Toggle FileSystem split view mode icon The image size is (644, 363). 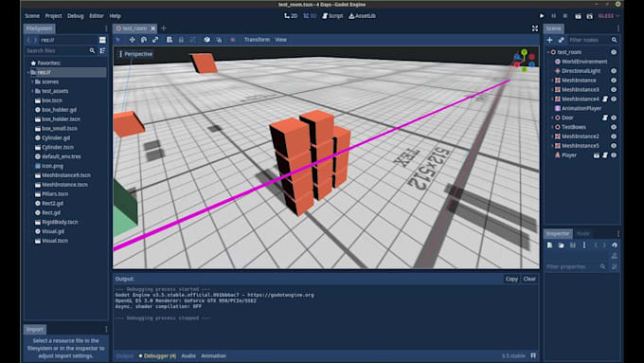tap(102, 40)
